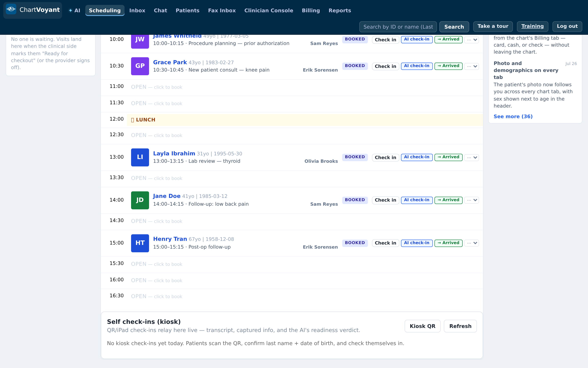Expand more actions for Jane Doe
Viewport: 588px width, 368px height.
[x=471, y=200]
